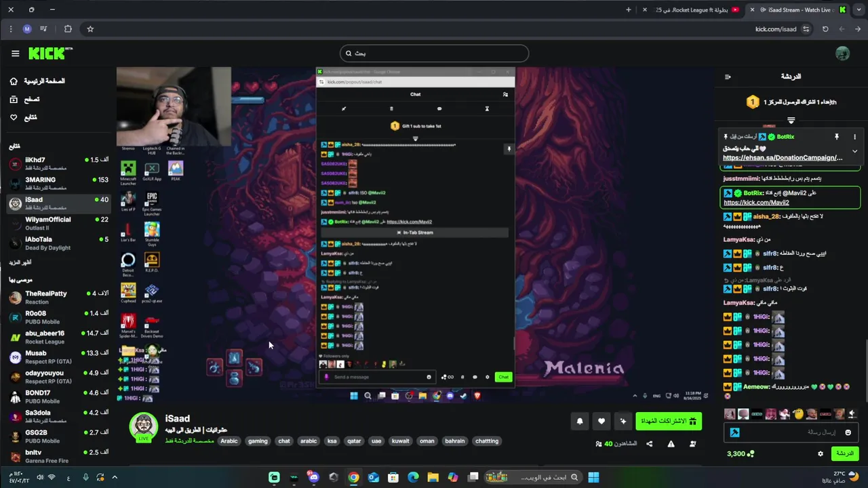
Task: Click the إرسال رسالة message input field
Action: (x=790, y=432)
